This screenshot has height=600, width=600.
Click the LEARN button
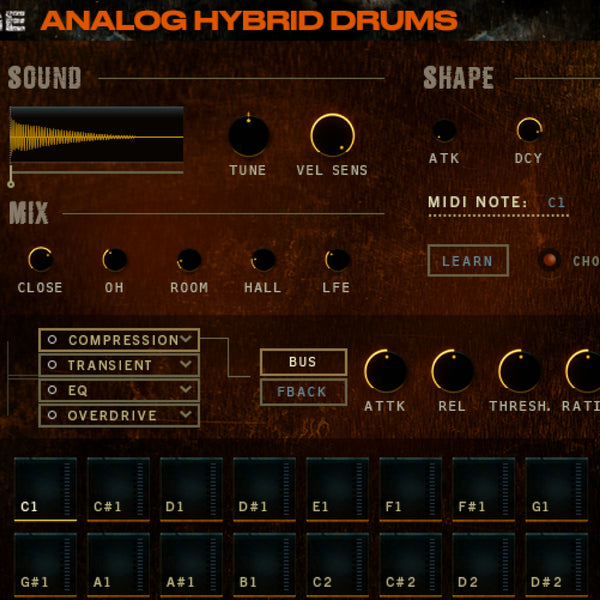coord(468,260)
